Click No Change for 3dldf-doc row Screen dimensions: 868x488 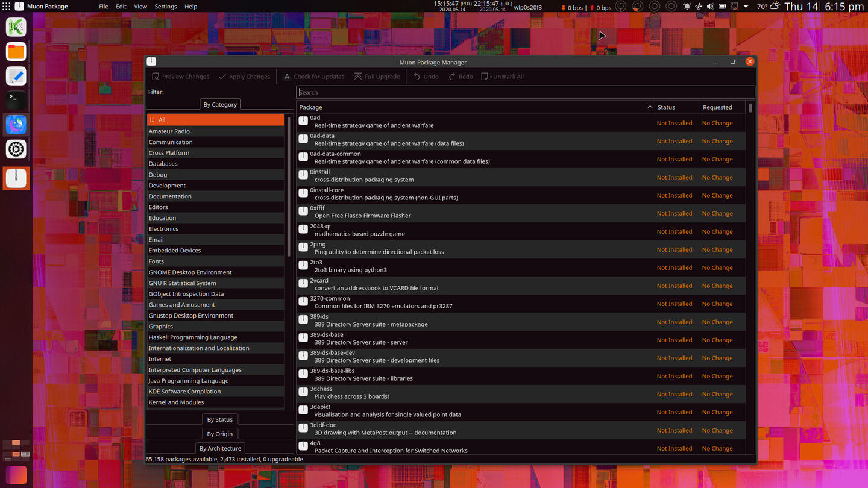click(x=717, y=430)
